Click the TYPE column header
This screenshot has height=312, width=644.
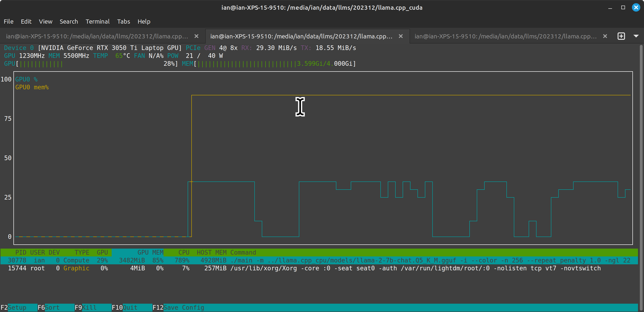coord(82,253)
